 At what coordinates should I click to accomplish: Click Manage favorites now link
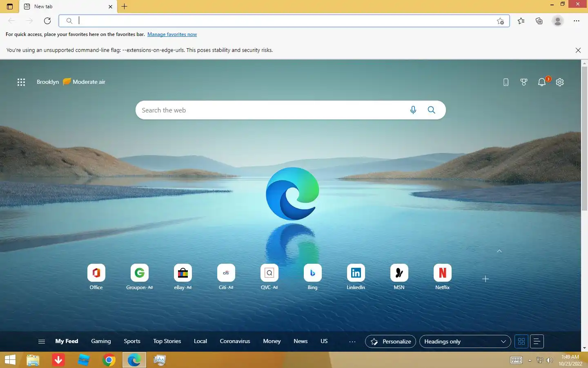[172, 34]
